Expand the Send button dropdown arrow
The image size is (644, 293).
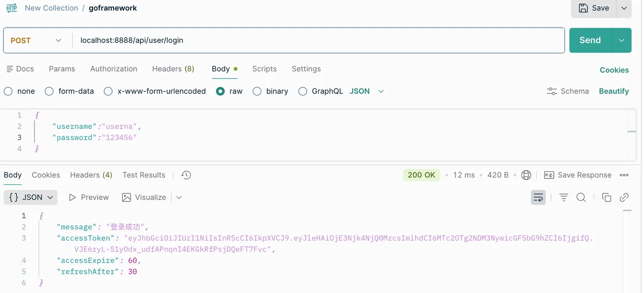(x=621, y=40)
